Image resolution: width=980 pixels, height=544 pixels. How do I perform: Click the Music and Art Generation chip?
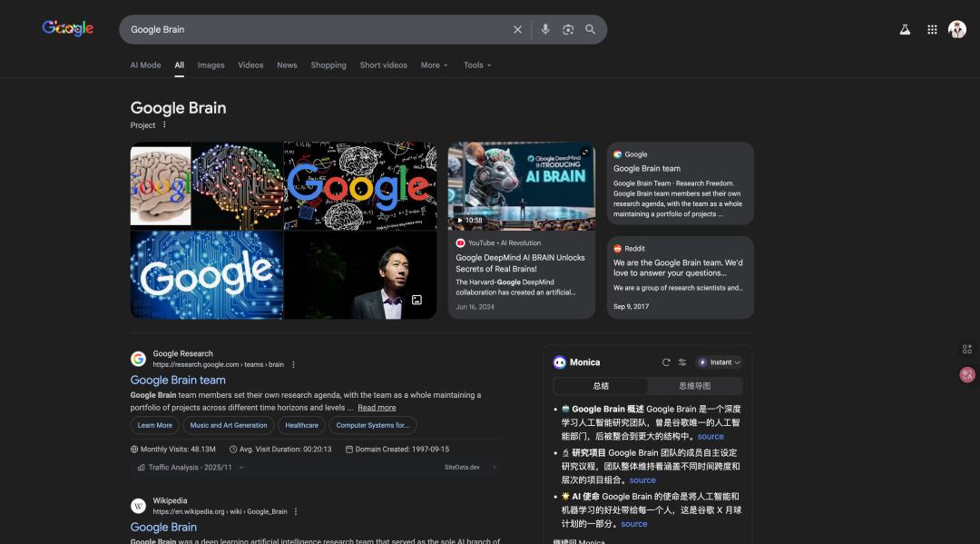tap(228, 425)
